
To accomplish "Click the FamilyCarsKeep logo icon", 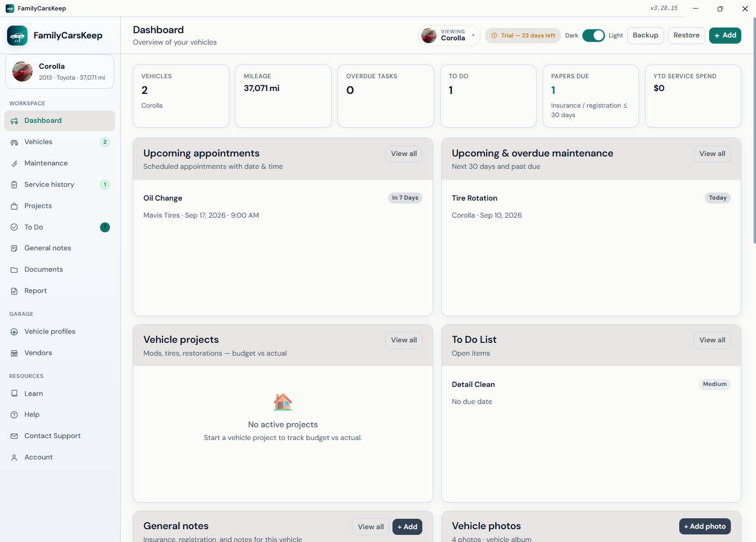I will coord(18,36).
